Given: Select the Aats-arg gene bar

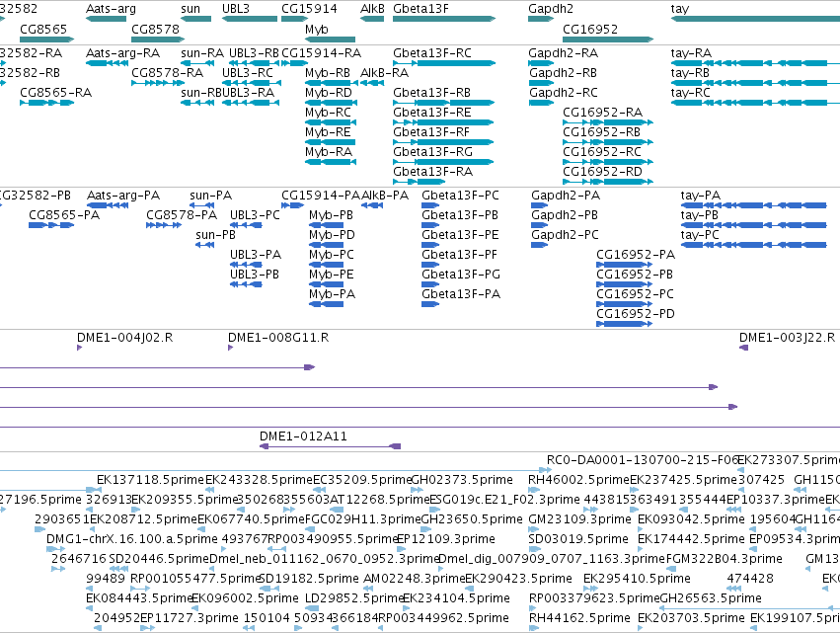Looking at the screenshot, I should click(106, 19).
